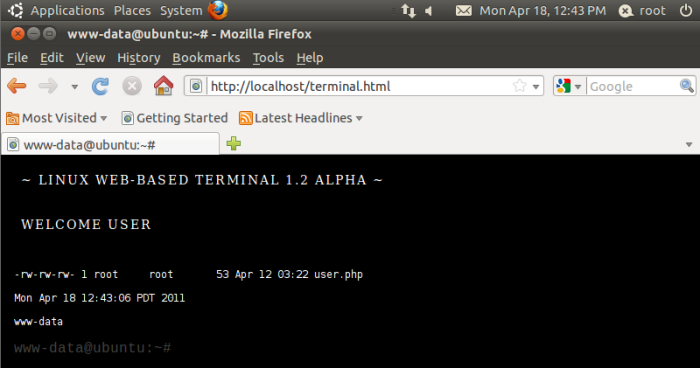Open the Tools menu
The width and height of the screenshot is (700, 368).
[x=268, y=58]
